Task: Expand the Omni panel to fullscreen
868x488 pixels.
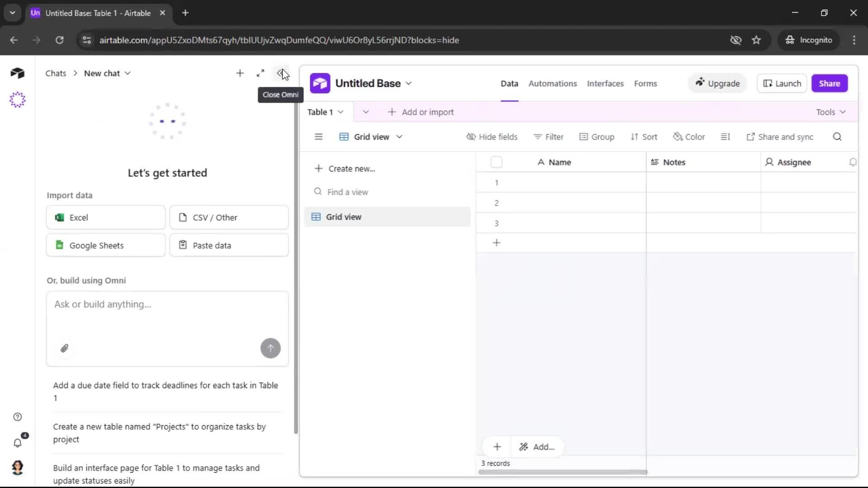Action: (x=260, y=73)
